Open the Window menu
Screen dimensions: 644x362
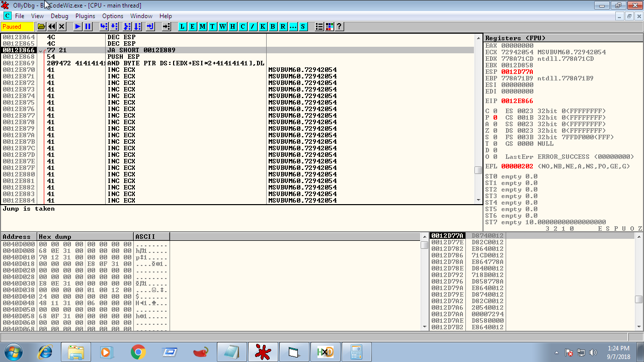[141, 16]
